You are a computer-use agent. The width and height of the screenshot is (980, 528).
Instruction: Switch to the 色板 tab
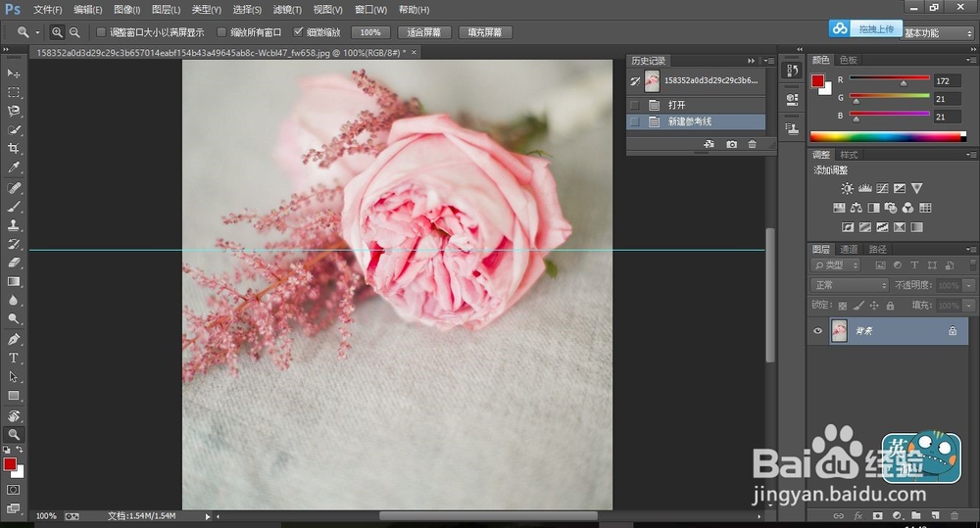(848, 60)
